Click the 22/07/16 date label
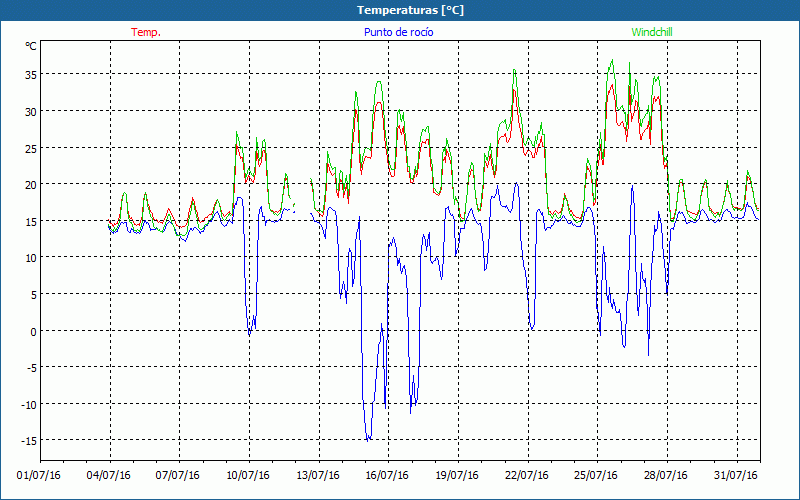The image size is (800, 500). point(527,476)
